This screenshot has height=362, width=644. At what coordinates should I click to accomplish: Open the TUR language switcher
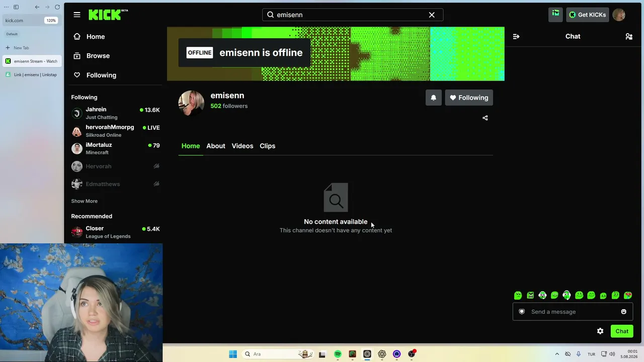(x=591, y=354)
